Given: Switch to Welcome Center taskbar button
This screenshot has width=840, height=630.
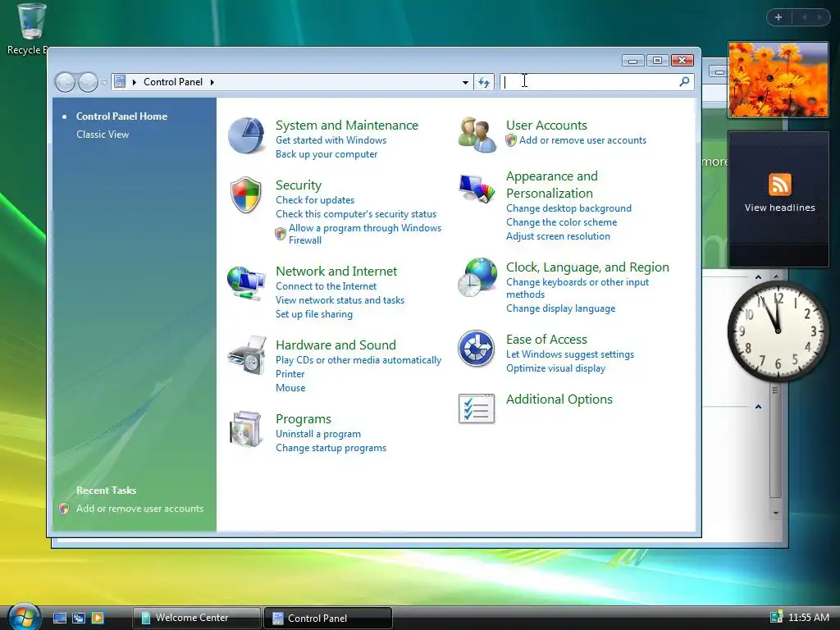Looking at the screenshot, I should 196,618.
